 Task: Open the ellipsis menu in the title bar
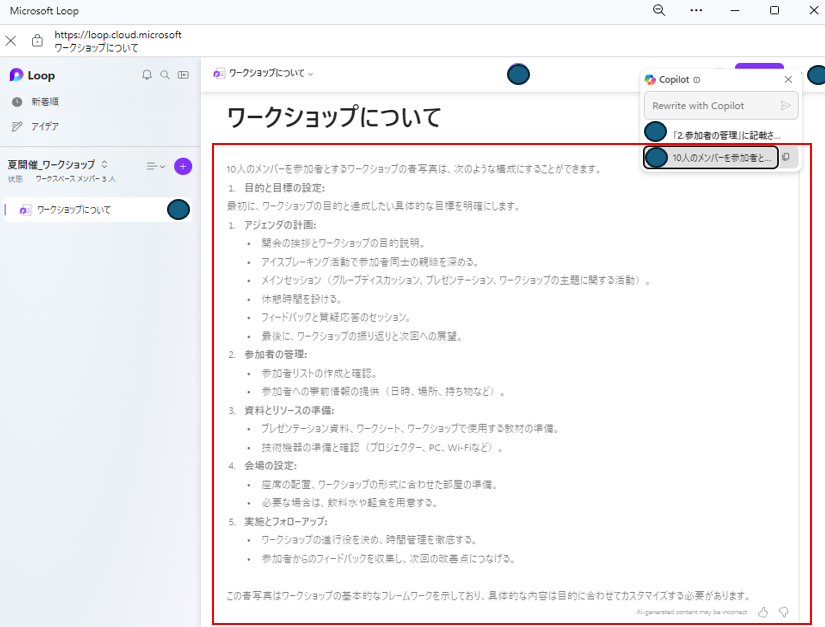[x=696, y=11]
